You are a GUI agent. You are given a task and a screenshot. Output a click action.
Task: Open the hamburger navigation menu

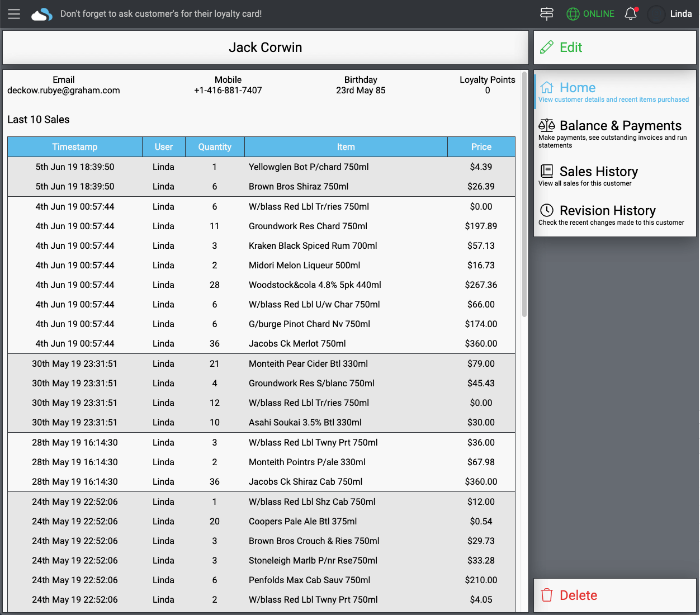coord(14,14)
